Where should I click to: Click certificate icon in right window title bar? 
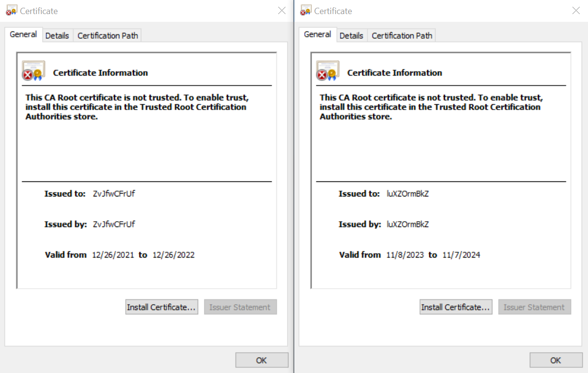click(306, 10)
